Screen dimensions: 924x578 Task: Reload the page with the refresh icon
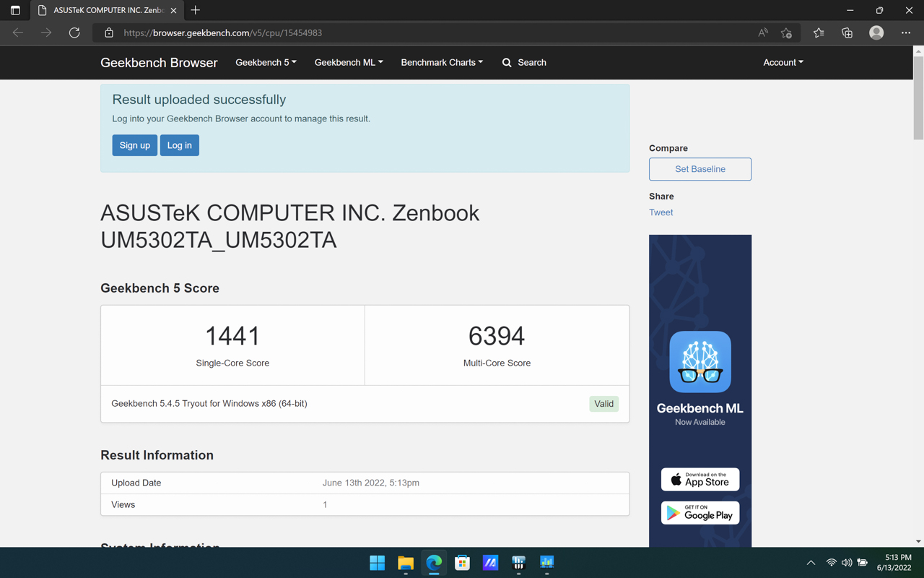tap(74, 33)
